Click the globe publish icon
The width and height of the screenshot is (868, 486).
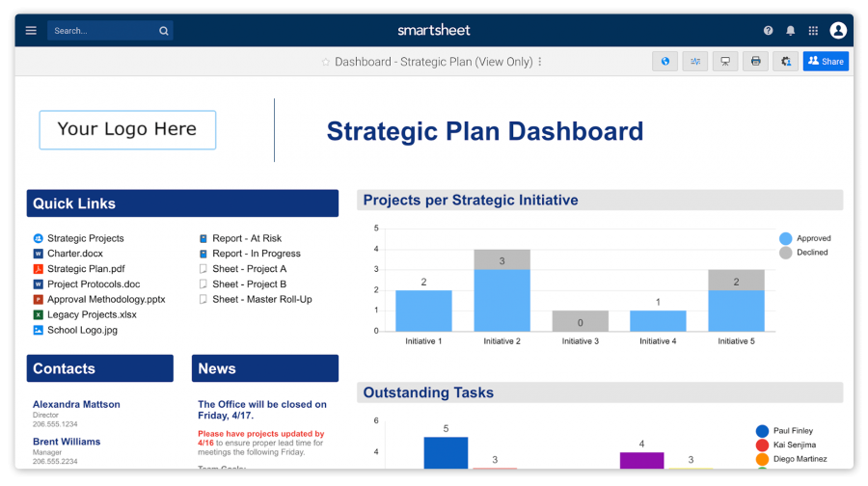click(x=665, y=62)
